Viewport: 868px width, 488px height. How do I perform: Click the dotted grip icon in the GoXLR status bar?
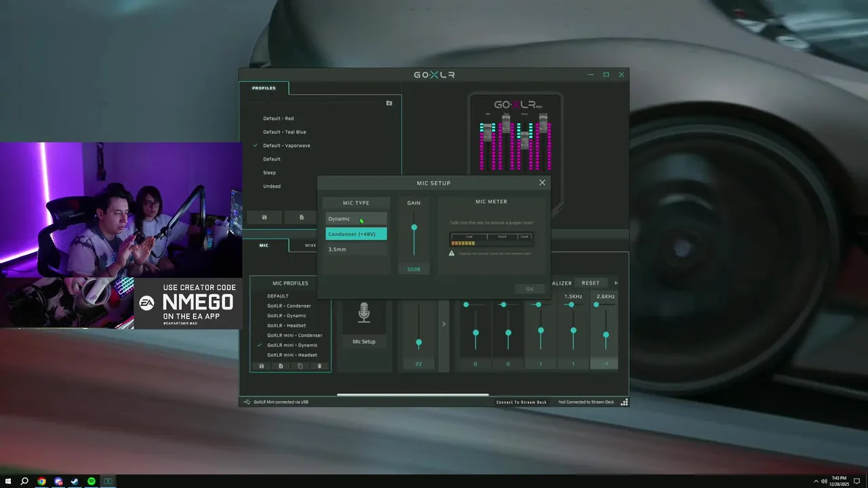pyautogui.click(x=624, y=402)
